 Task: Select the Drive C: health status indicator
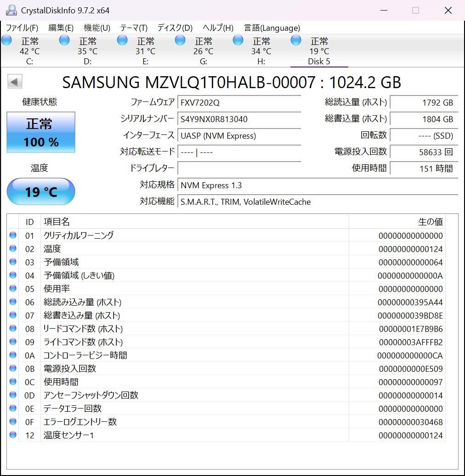[x=6, y=40]
